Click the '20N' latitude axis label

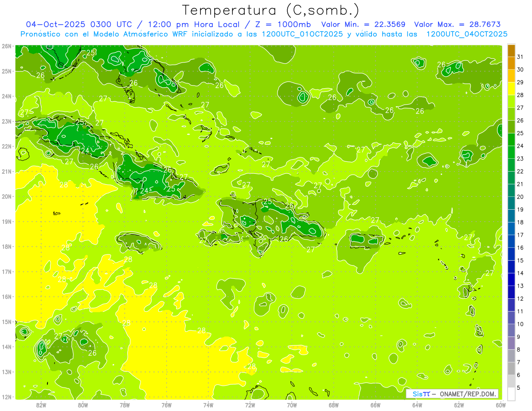pos(7,196)
